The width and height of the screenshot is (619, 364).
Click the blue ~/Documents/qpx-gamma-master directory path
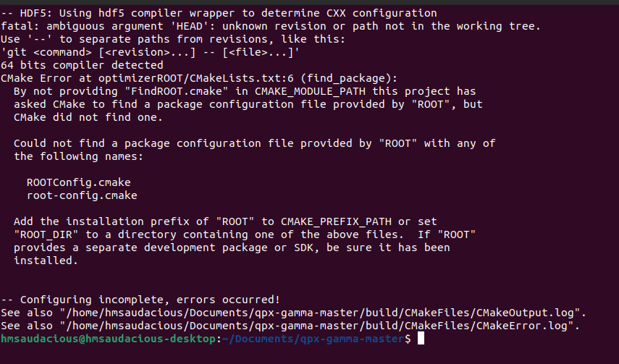pos(313,339)
